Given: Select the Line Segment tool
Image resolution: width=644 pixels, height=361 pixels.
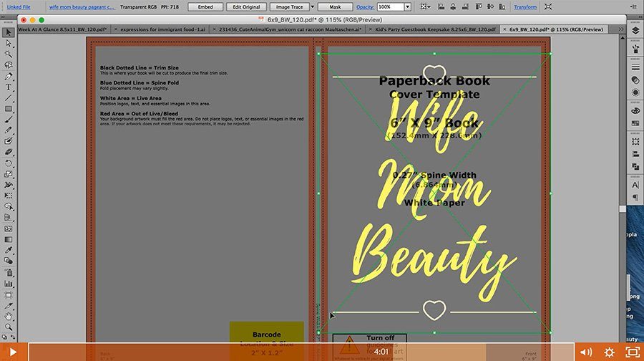Looking at the screenshot, I should 8,98.
